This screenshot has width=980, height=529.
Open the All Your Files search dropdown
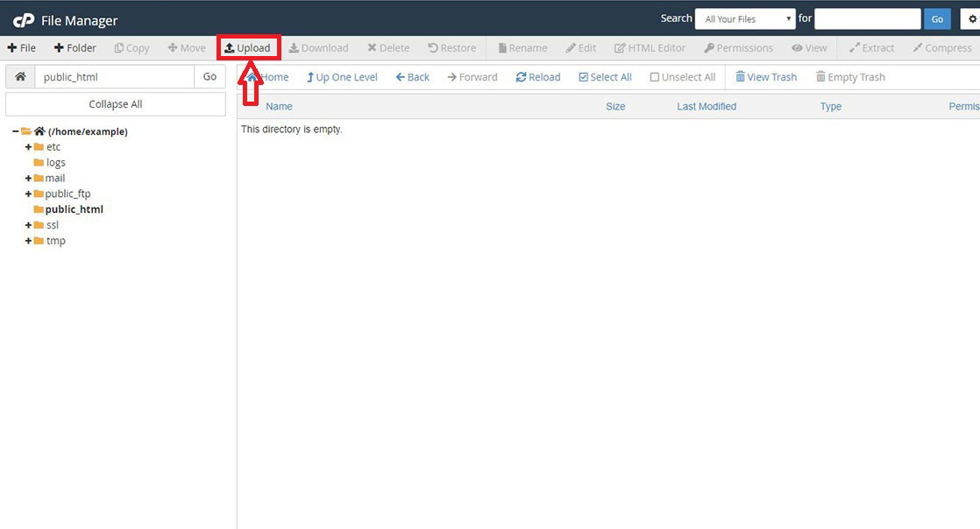pyautogui.click(x=745, y=19)
